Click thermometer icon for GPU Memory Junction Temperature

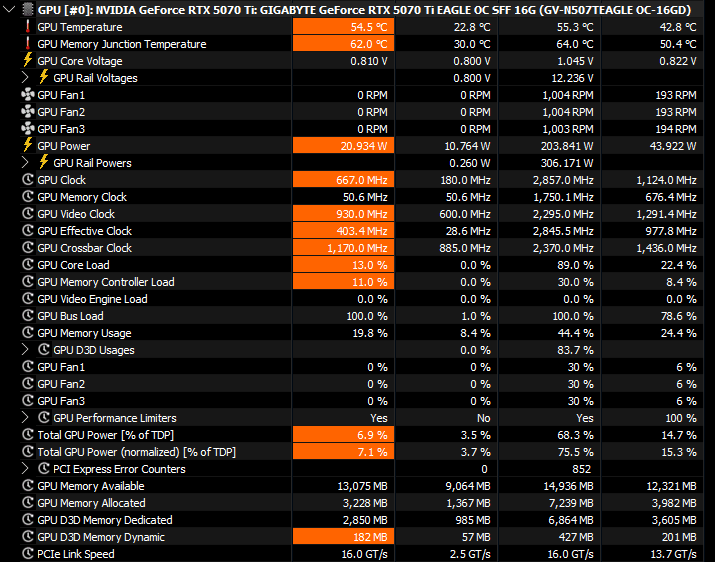(x=27, y=44)
